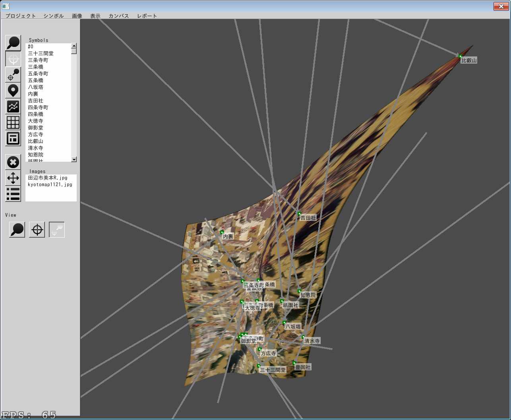Click the Symbols list scroll-down arrow
Screen dimensions: 511x420
[74, 159]
